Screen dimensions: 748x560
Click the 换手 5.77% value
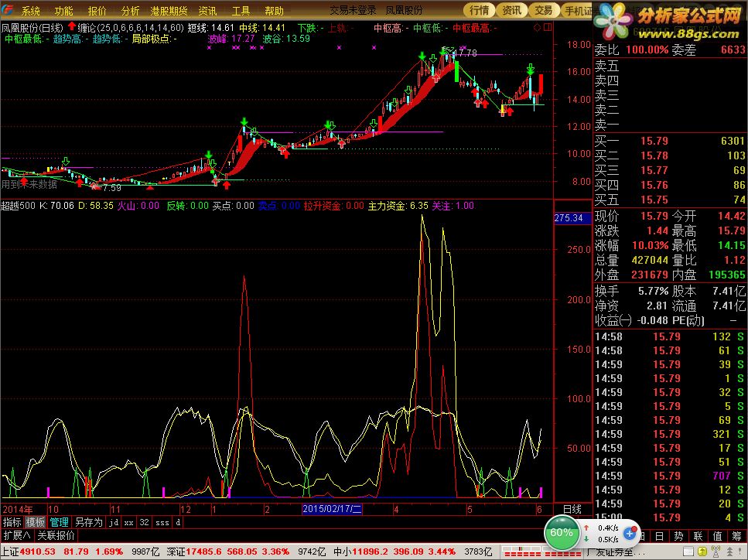654,291
